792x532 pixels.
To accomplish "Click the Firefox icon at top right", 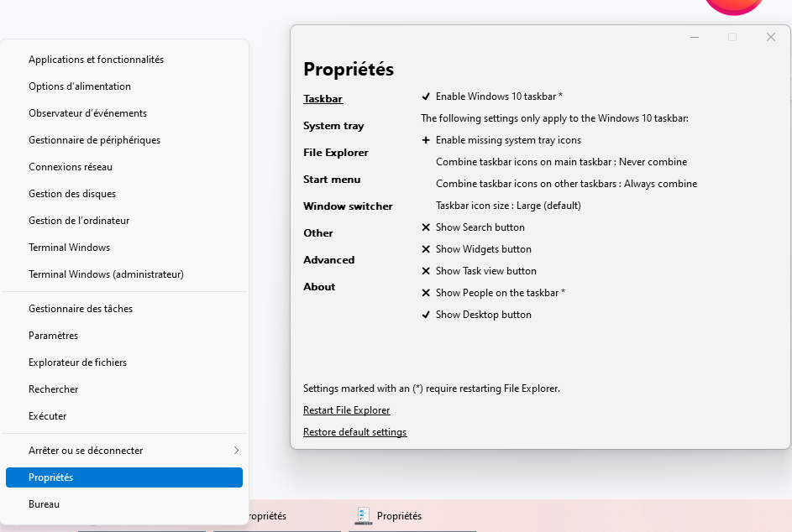I will pyautogui.click(x=733, y=5).
